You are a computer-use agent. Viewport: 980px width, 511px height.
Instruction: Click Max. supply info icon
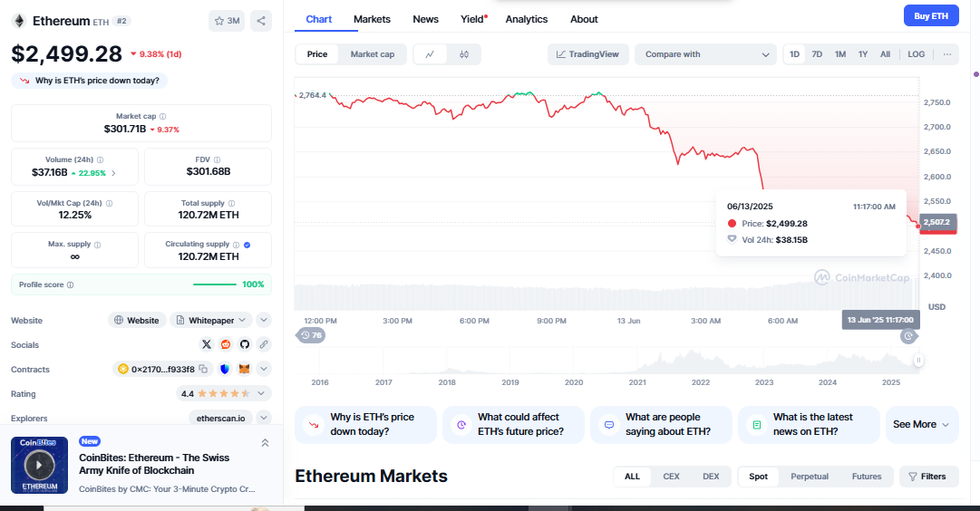click(x=98, y=245)
